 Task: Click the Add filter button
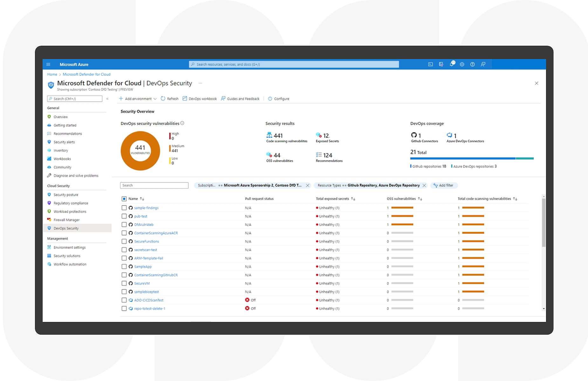(444, 185)
